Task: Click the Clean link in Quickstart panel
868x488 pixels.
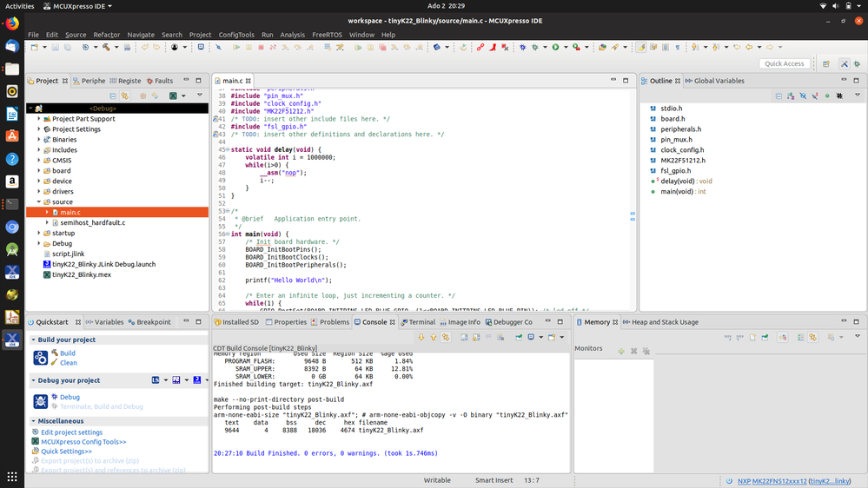Action: click(68, 363)
